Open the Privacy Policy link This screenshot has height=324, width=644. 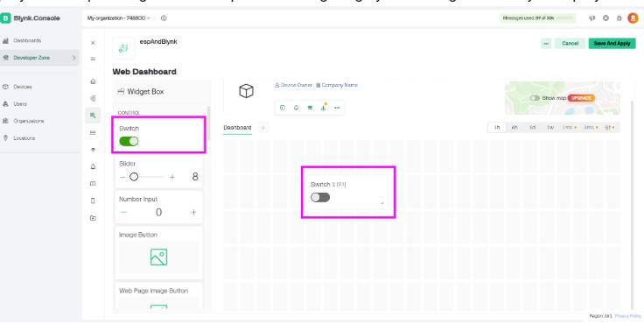[628, 316]
